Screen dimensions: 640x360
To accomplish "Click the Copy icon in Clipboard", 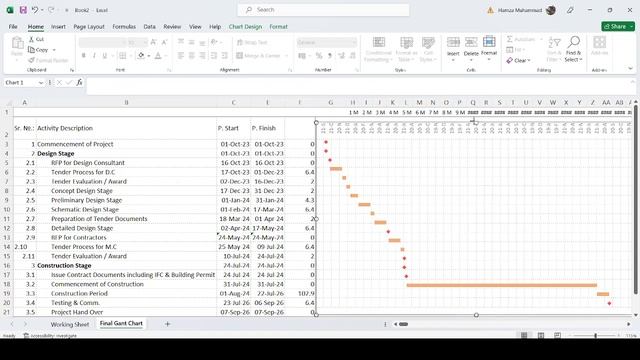I will coord(31,50).
